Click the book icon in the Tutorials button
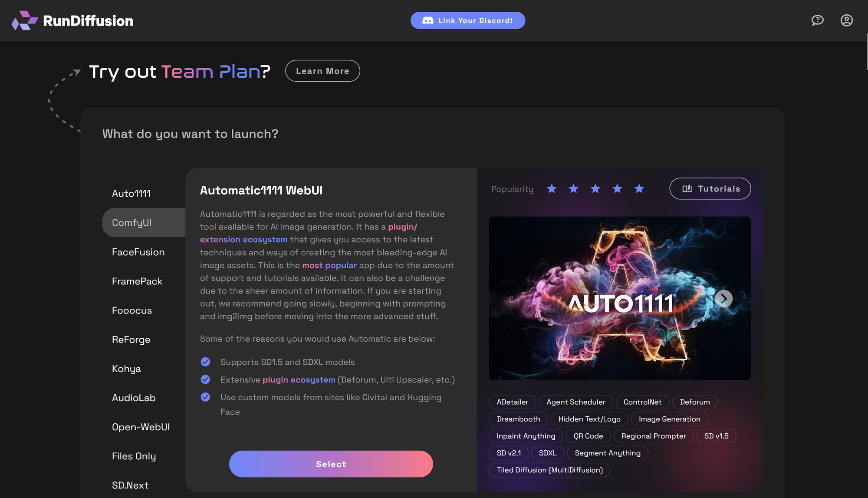The width and height of the screenshot is (868, 498). [x=687, y=189]
